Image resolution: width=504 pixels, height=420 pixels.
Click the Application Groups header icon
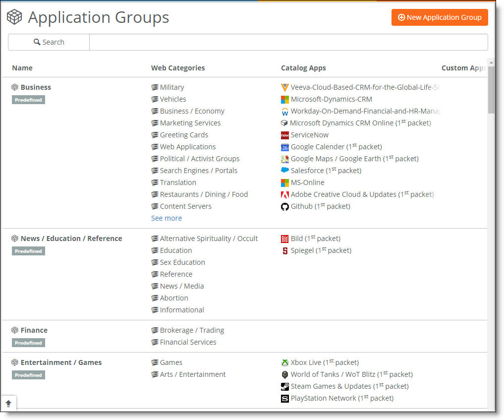pyautogui.click(x=14, y=16)
